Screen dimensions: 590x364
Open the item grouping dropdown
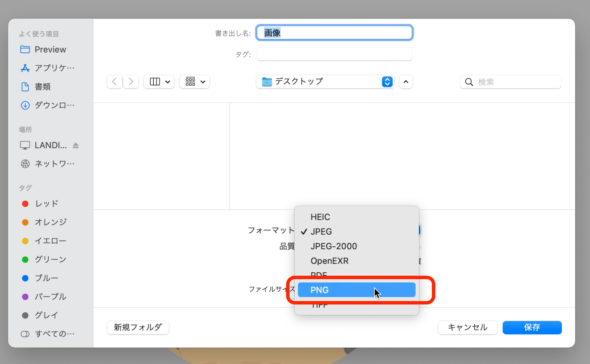[x=195, y=82]
